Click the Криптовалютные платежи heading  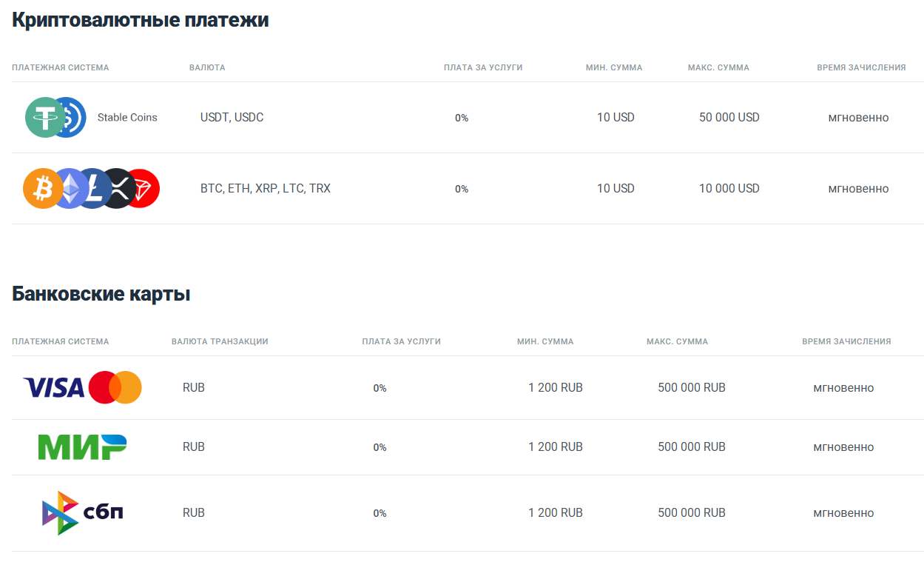(140, 20)
